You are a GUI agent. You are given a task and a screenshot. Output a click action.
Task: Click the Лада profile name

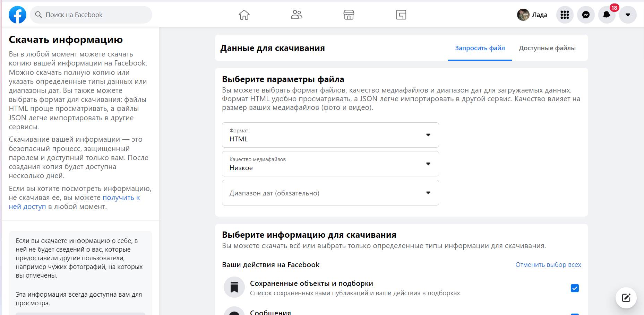point(540,15)
